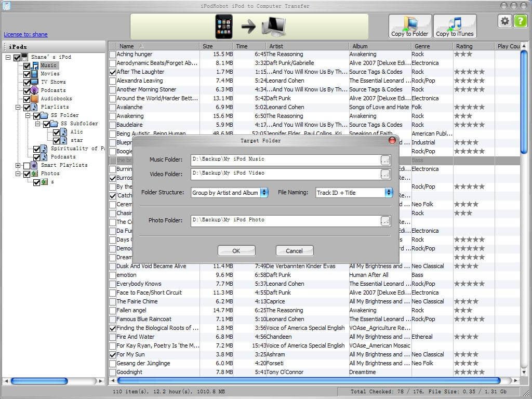This screenshot has height=399, width=532.
Task: Check the Smart Playlists checkbox
Action: [27, 165]
